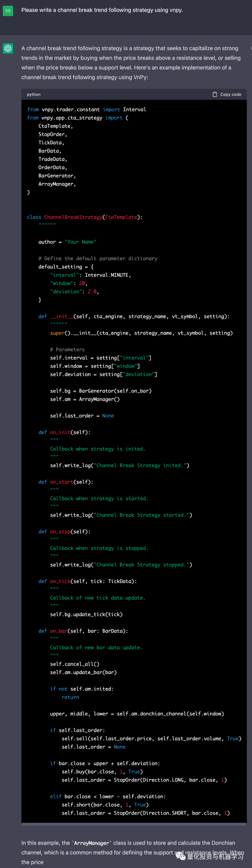Click the class name ChannelBreakStrategy in code

pos(73,217)
